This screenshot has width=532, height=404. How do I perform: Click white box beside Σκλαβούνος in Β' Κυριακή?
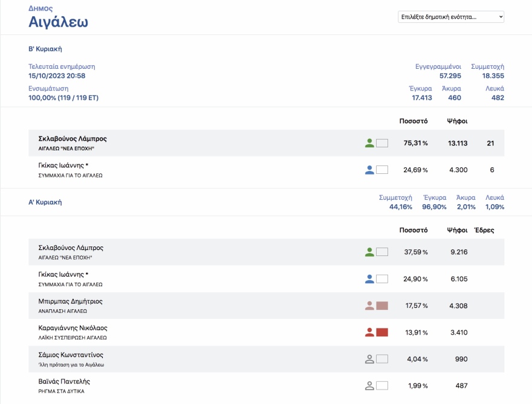pyautogui.click(x=382, y=143)
